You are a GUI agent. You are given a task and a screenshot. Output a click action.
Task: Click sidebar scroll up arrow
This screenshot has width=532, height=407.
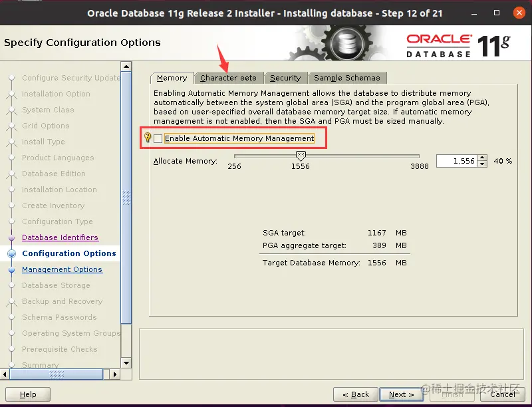[126, 67]
